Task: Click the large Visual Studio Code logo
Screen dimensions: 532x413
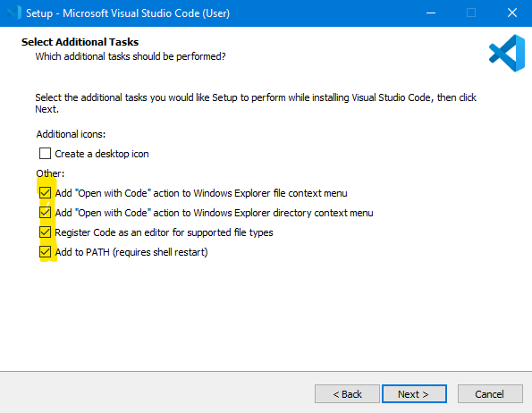Action: [x=507, y=54]
